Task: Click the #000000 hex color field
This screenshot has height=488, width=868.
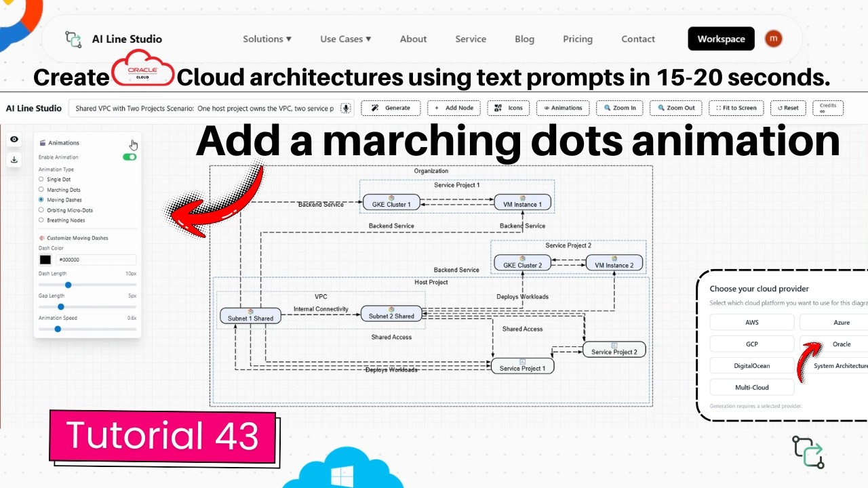Action: click(96, 260)
